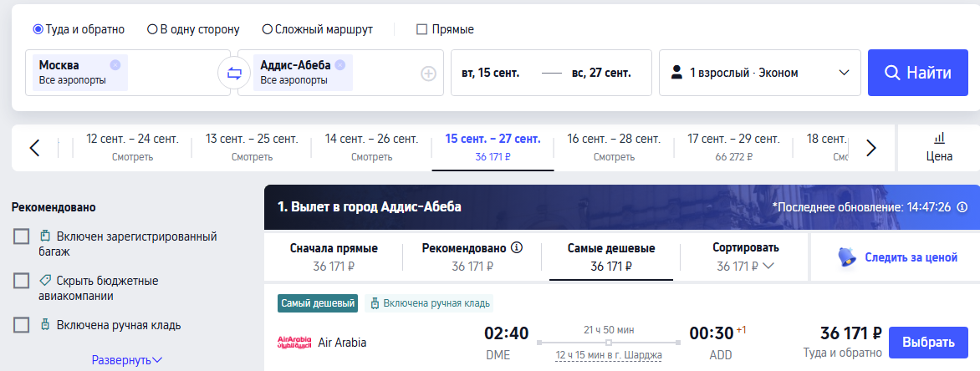Choose В одну сторону trip type
This screenshot has height=371, width=980.
[x=152, y=29]
